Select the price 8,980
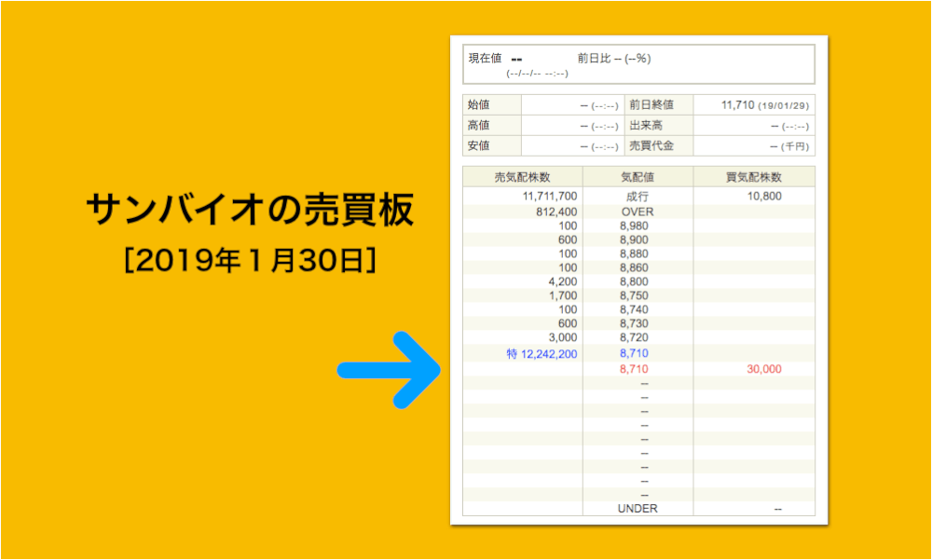 tap(634, 225)
